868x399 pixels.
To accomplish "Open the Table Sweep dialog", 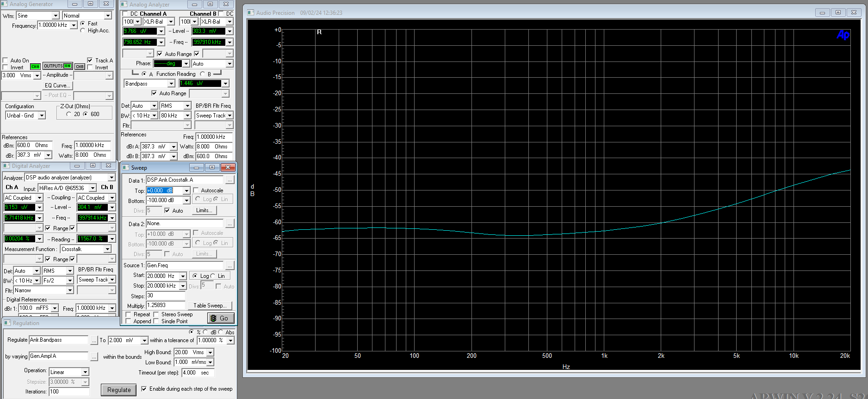I will (210, 306).
